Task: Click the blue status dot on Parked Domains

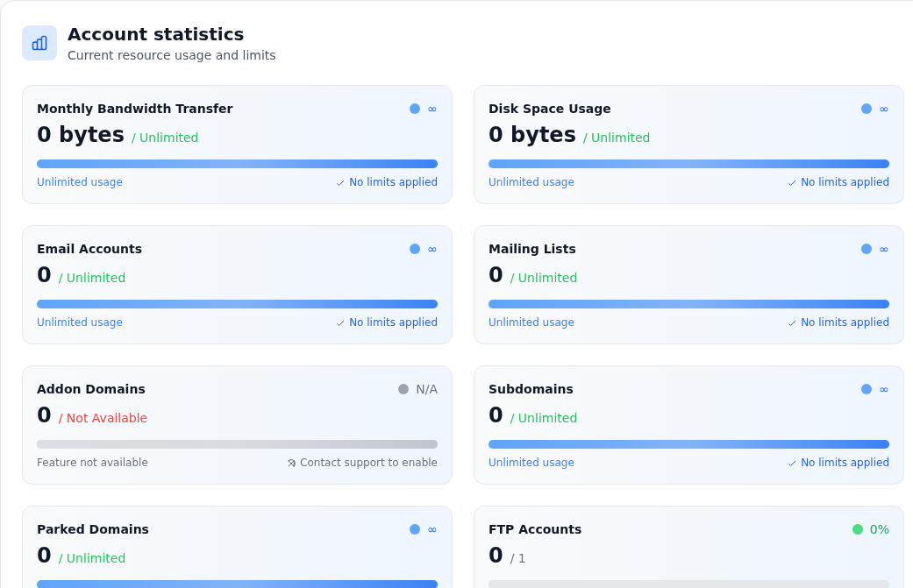Action: pos(415,529)
